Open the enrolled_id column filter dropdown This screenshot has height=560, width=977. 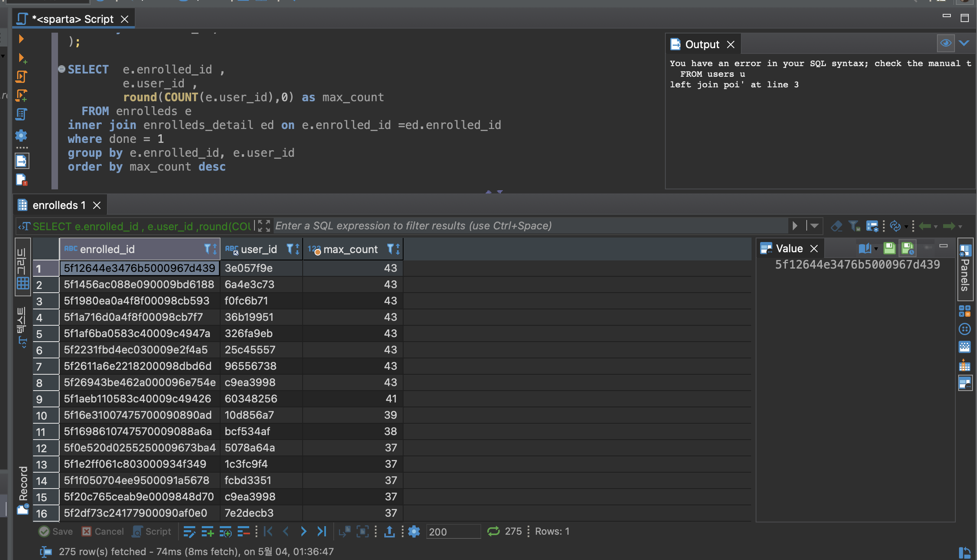tap(207, 249)
